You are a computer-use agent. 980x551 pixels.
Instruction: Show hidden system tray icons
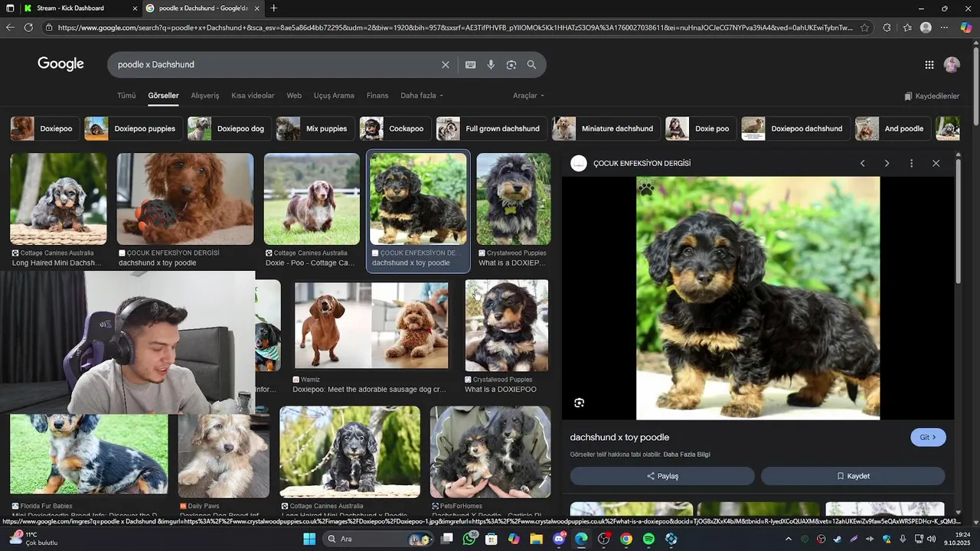click(788, 539)
